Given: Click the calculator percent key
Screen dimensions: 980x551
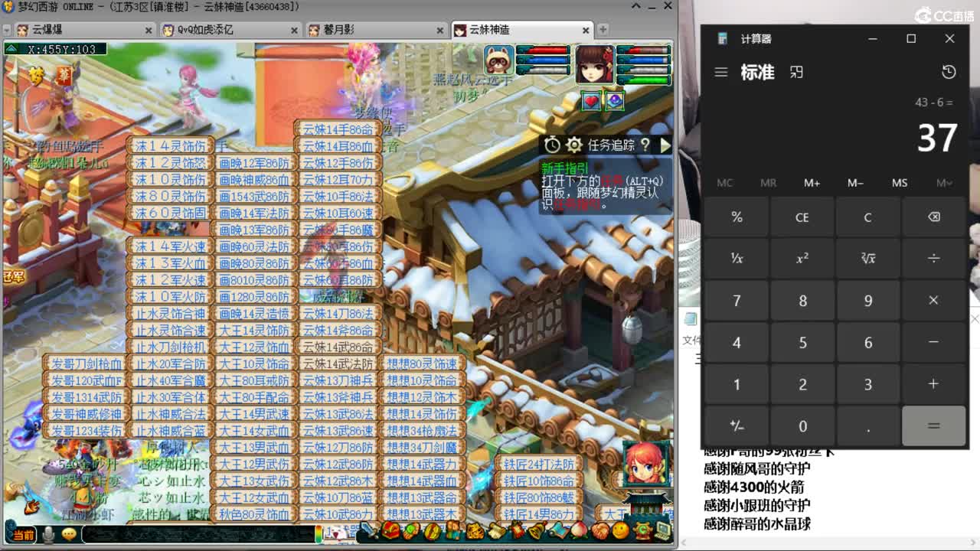Looking at the screenshot, I should pos(737,217).
